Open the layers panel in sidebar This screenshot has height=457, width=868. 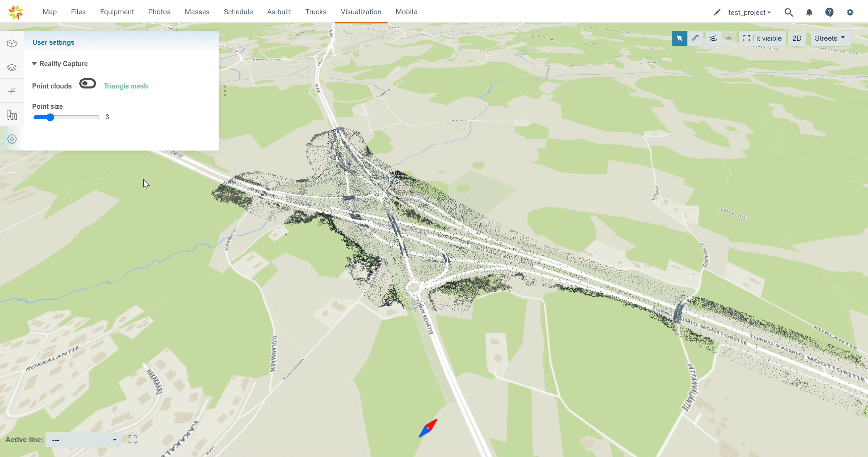coord(12,67)
